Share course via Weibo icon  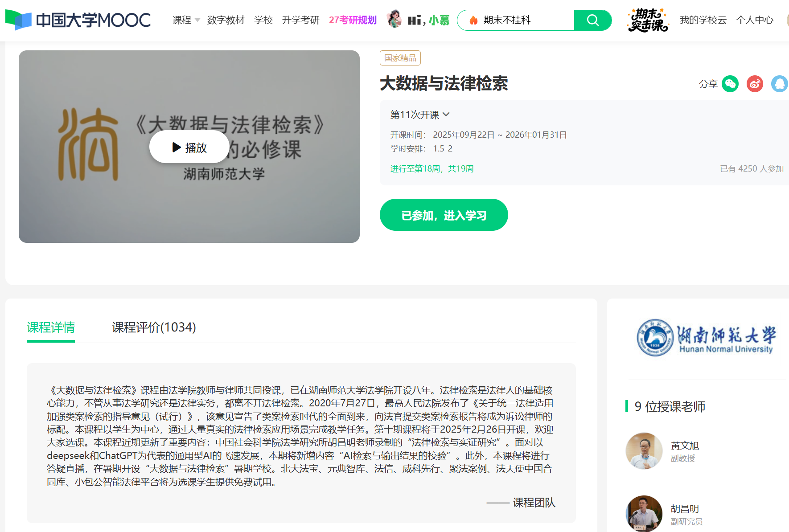[755, 84]
